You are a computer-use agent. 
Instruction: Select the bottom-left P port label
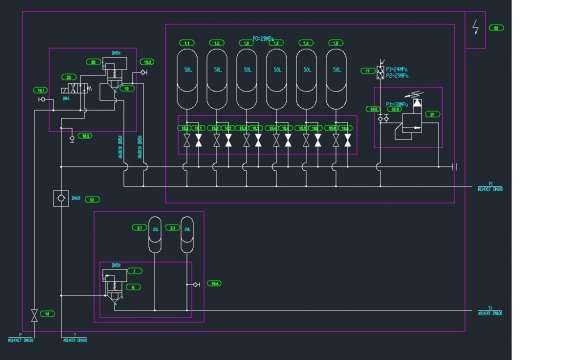(x=20, y=338)
